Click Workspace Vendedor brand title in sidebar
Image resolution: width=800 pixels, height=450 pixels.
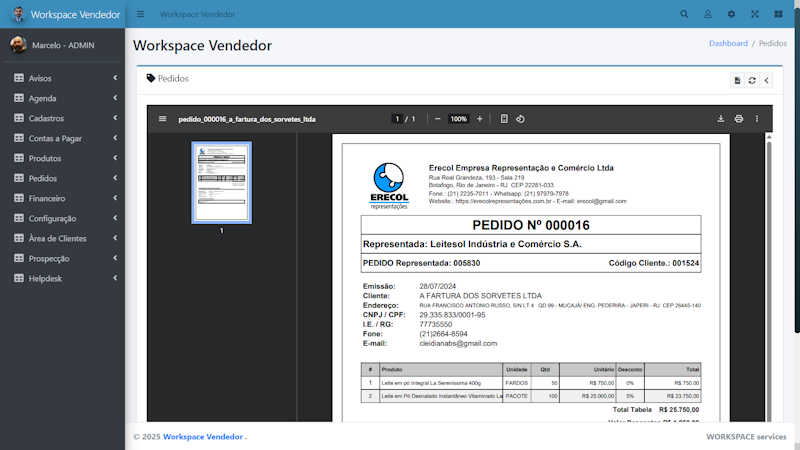pyautogui.click(x=76, y=15)
